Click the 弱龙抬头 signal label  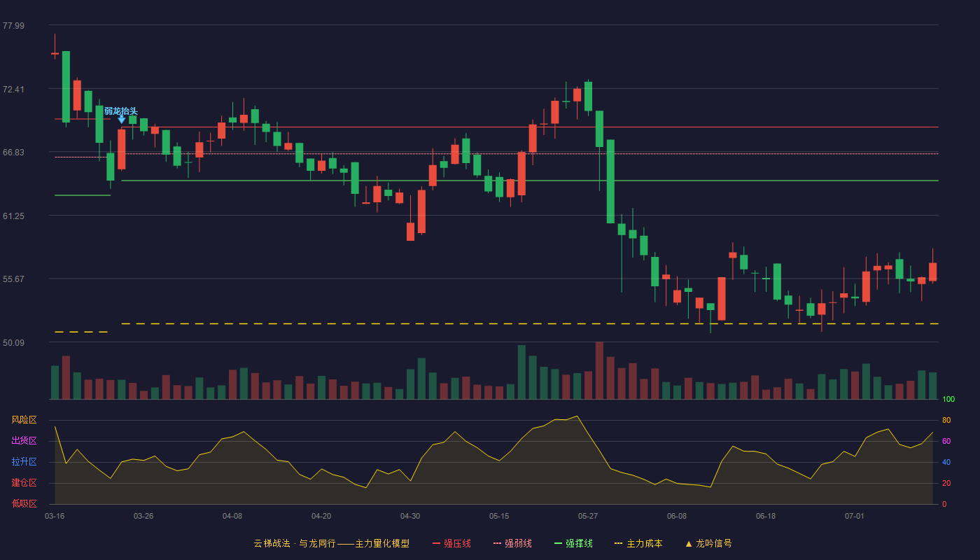click(x=121, y=111)
